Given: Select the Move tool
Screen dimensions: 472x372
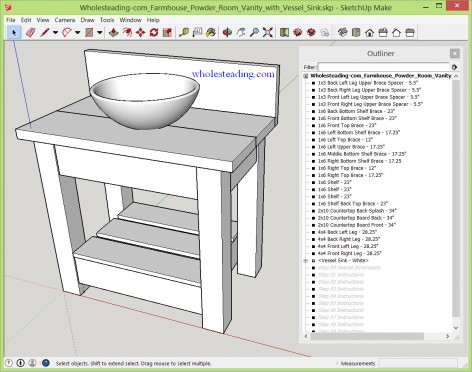Looking at the screenshot, I should click(141, 33).
